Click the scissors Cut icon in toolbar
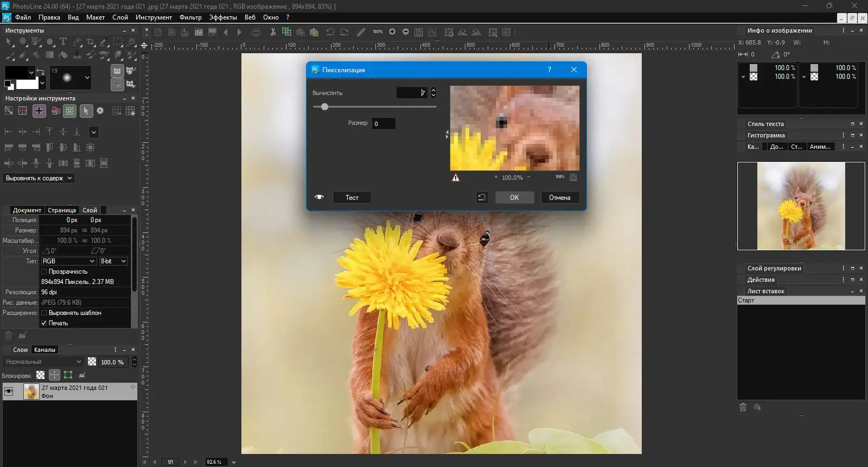Viewport: 868px width, 467px height. point(273,32)
